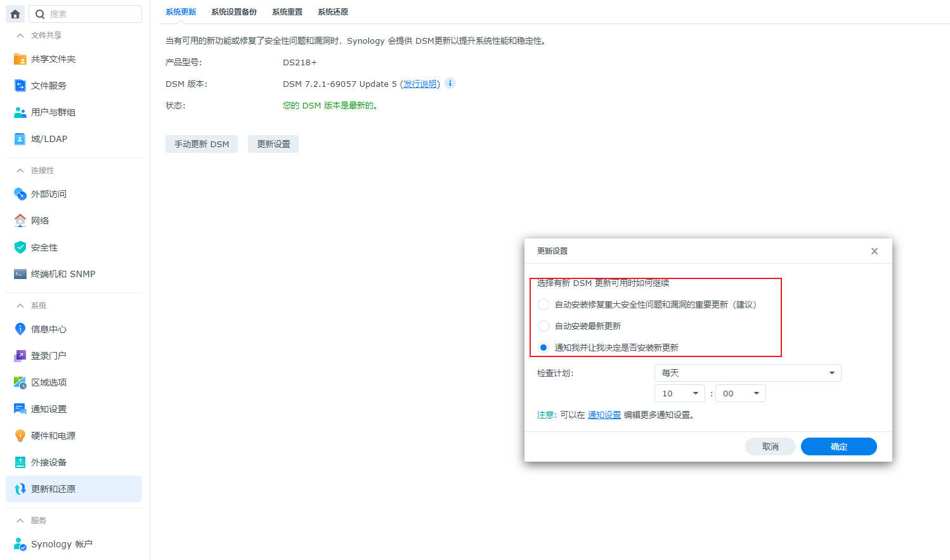This screenshot has width=950, height=560.
Task: Collapse the System (系统) section
Action: 20,306
